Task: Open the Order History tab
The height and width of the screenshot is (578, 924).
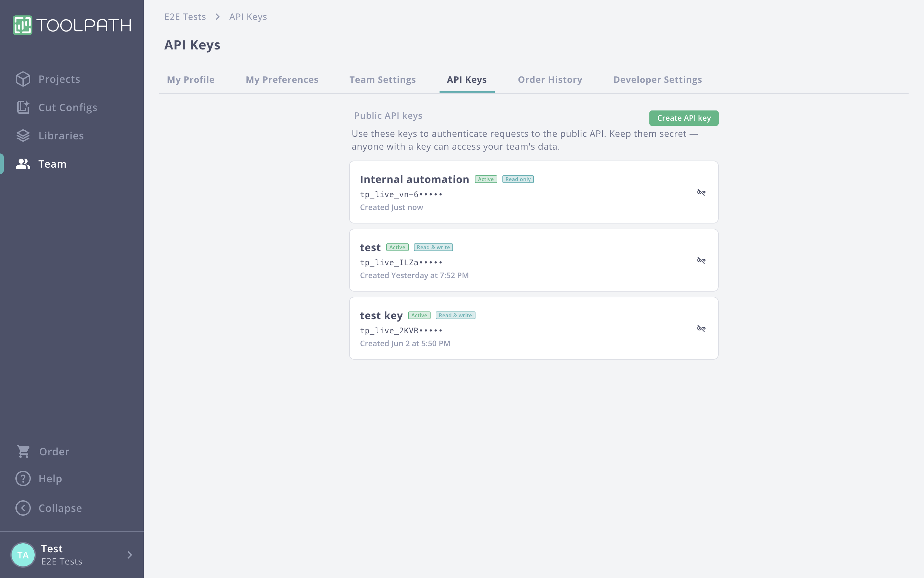Action: click(550, 80)
